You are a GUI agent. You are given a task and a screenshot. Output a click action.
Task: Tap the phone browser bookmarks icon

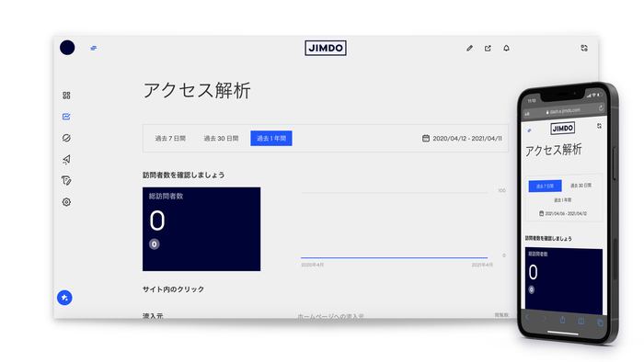(581, 322)
